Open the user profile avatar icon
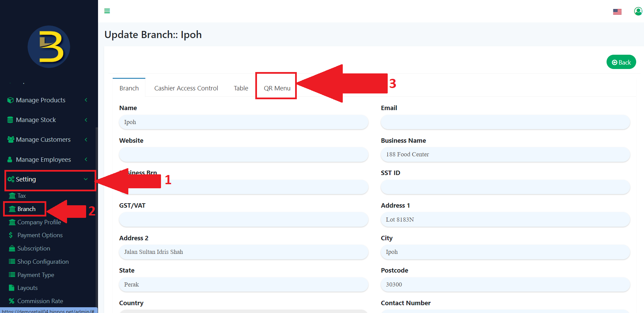Screen dimensions: 644x313 (x=638, y=11)
